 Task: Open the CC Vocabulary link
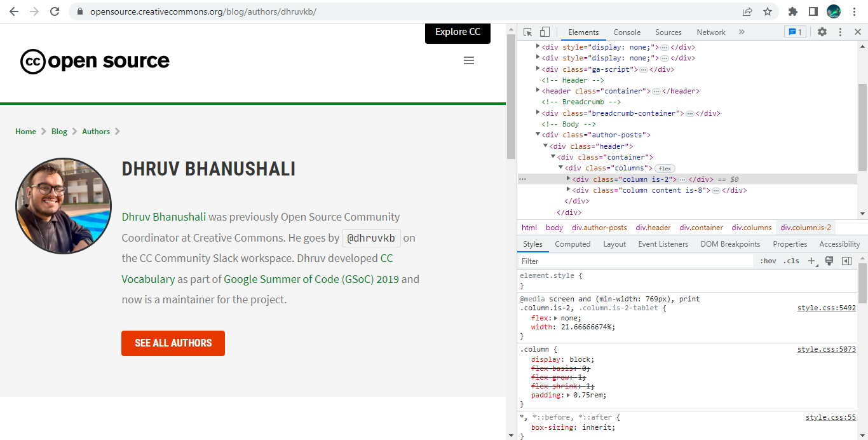click(149, 278)
